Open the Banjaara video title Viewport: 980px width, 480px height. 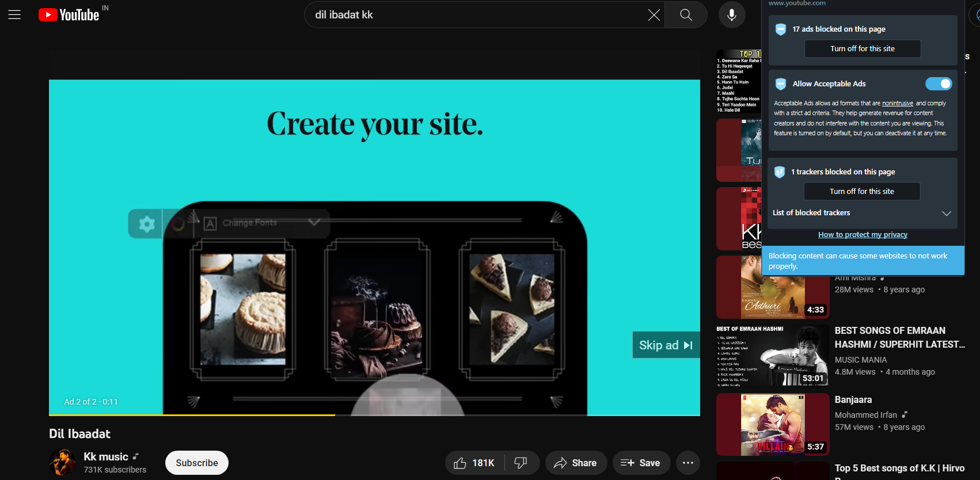[x=853, y=400]
